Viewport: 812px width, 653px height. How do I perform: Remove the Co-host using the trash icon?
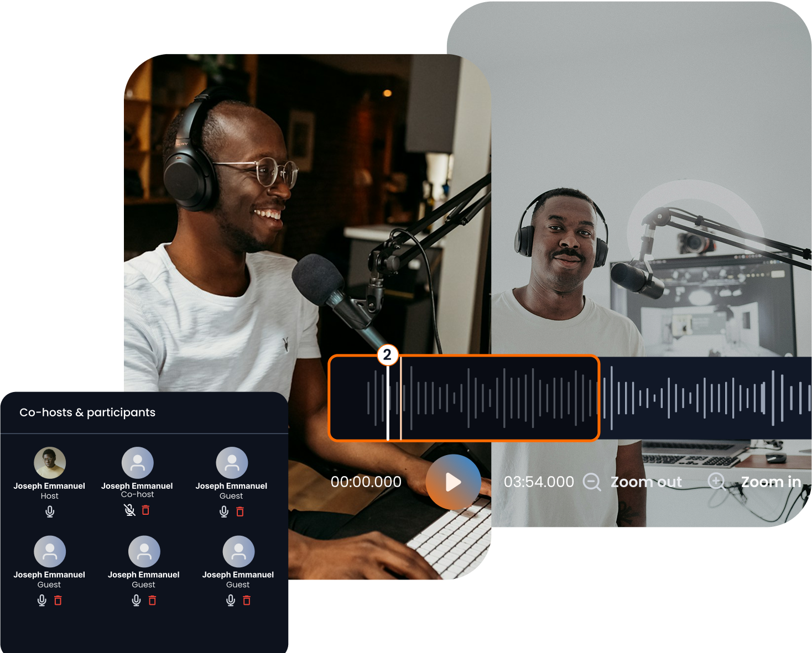145,510
